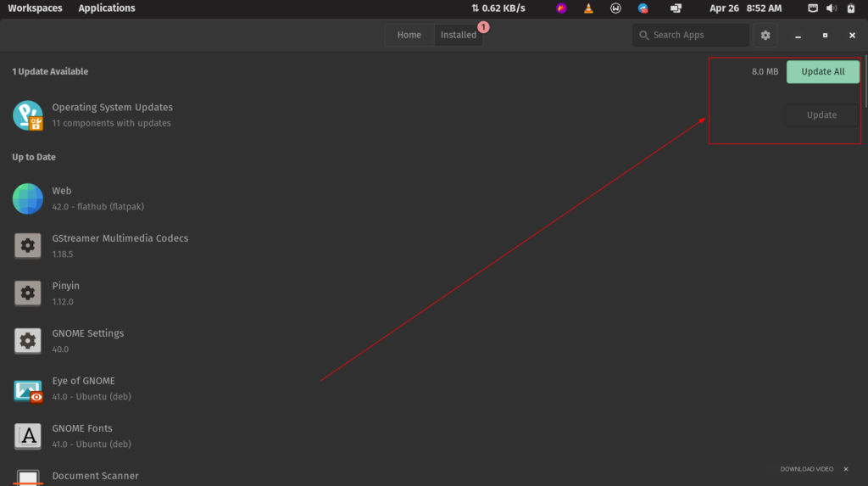Click the Document Scanner icon

click(x=28, y=478)
